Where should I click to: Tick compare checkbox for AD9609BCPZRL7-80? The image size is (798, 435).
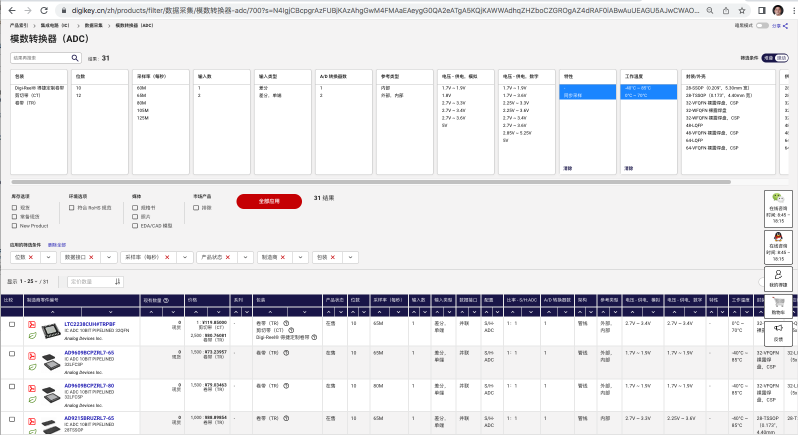12,386
